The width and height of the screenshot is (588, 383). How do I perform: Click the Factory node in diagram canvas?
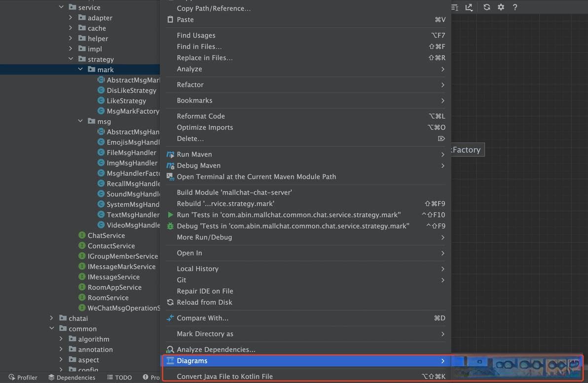468,150
